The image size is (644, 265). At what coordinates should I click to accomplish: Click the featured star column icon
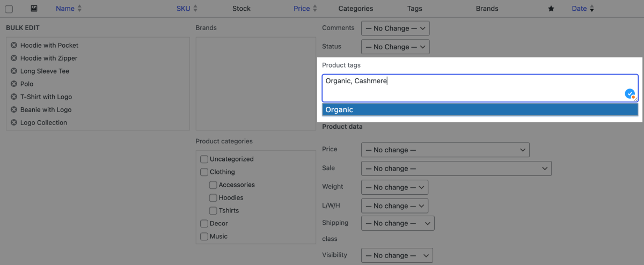[551, 9]
